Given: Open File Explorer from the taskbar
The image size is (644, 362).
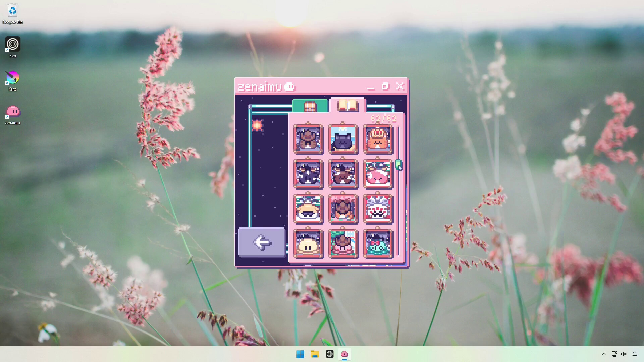Looking at the screenshot, I should click(x=315, y=354).
